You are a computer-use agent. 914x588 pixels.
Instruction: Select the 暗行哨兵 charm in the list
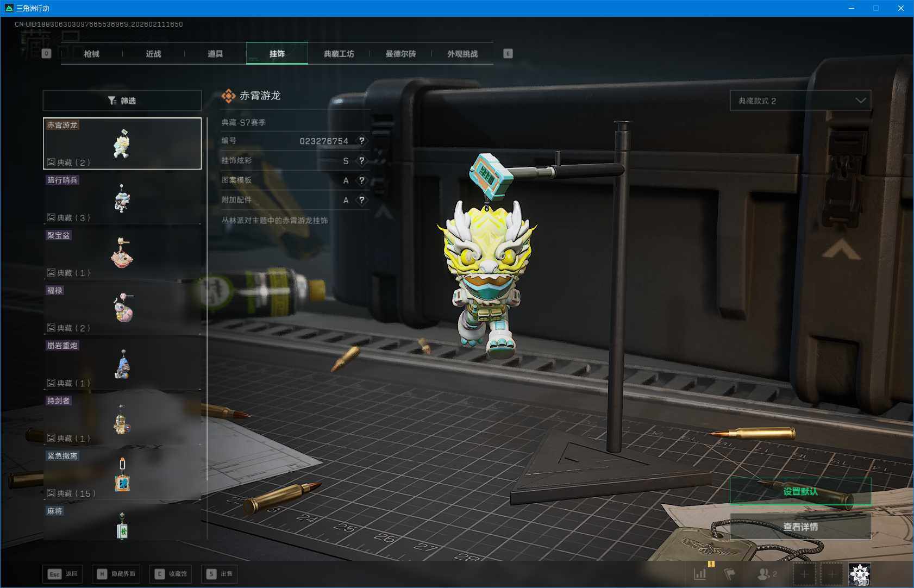(x=122, y=199)
